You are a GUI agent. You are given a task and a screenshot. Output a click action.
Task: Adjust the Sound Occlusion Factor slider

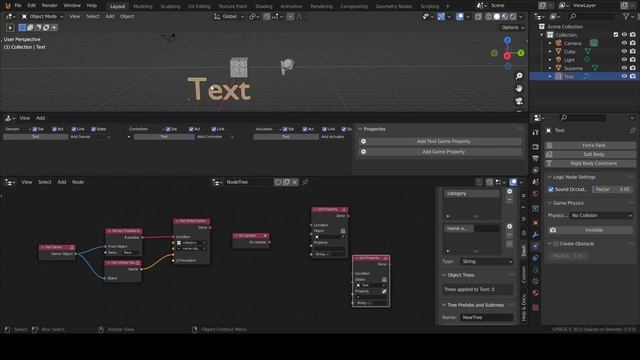point(612,189)
